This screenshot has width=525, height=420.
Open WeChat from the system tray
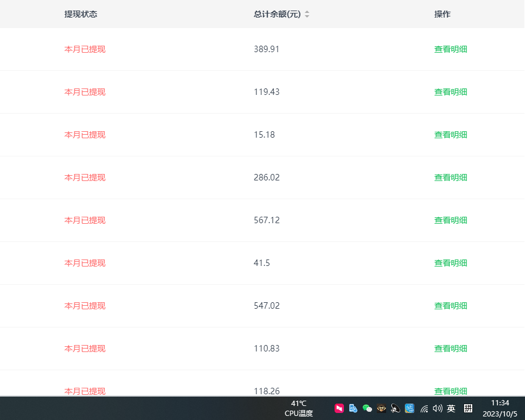pos(367,408)
